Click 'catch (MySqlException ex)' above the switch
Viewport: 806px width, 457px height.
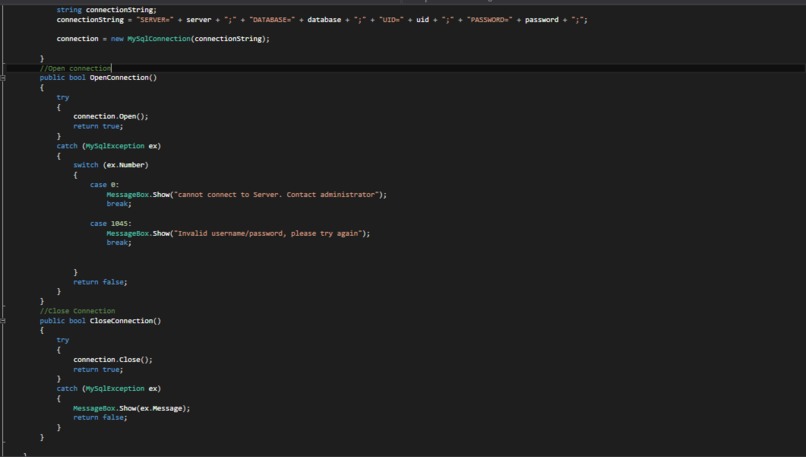(108, 146)
